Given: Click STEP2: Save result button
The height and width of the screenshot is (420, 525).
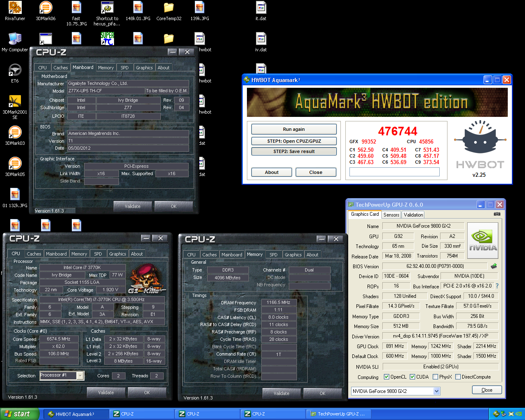Looking at the screenshot, I should tap(294, 151).
